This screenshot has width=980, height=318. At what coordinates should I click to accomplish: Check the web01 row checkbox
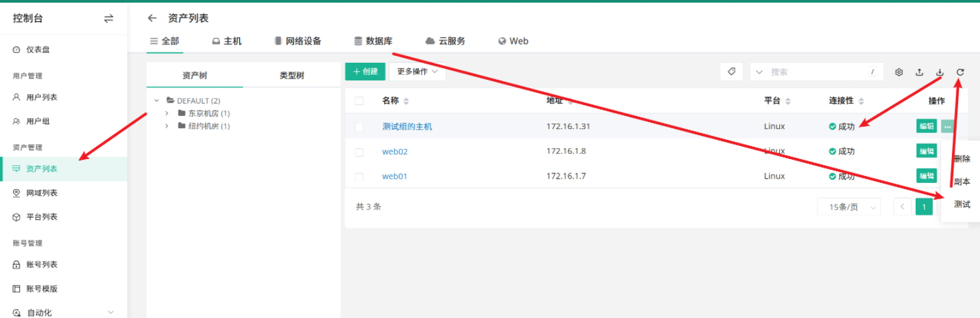359,177
